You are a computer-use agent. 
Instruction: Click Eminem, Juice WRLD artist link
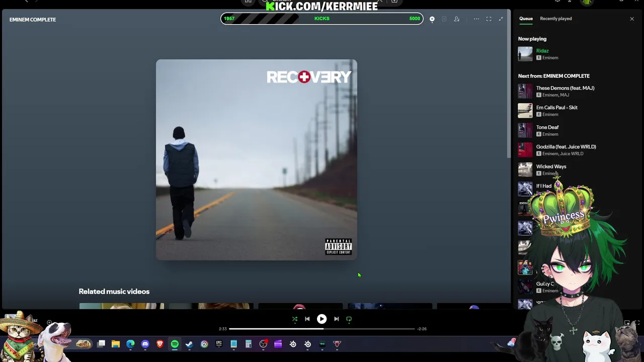563,154
